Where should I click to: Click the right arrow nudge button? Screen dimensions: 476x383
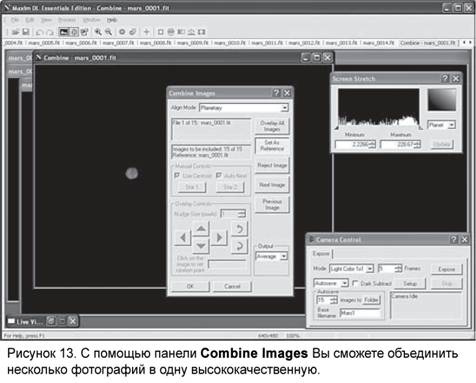click(x=219, y=237)
